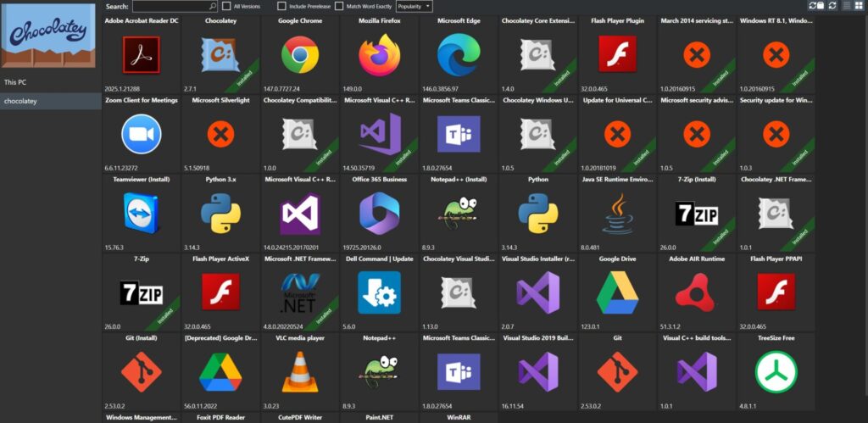Image resolution: width=868 pixels, height=423 pixels.
Task: Click version text 147.0.7727.24
Action: coord(281,89)
